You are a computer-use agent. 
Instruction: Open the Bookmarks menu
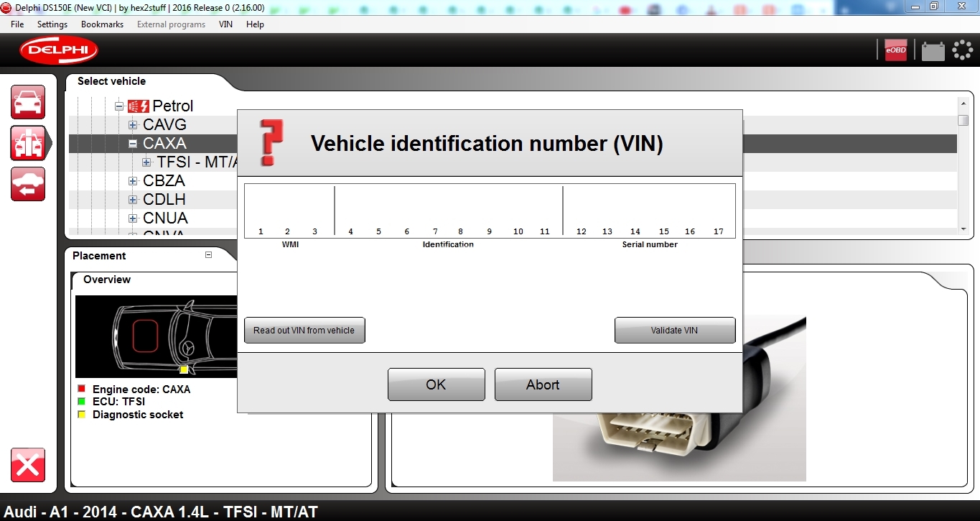(x=102, y=24)
